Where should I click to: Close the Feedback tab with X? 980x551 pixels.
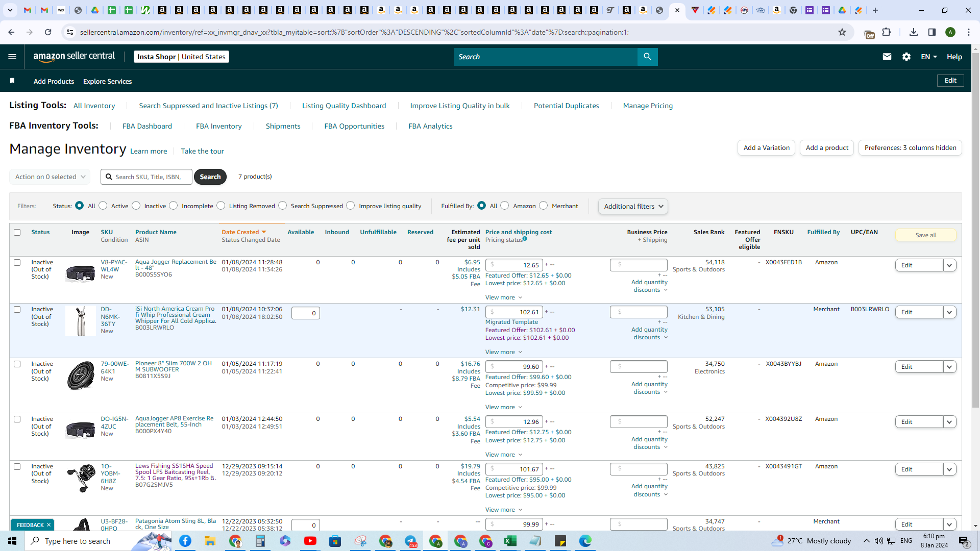pyautogui.click(x=49, y=525)
